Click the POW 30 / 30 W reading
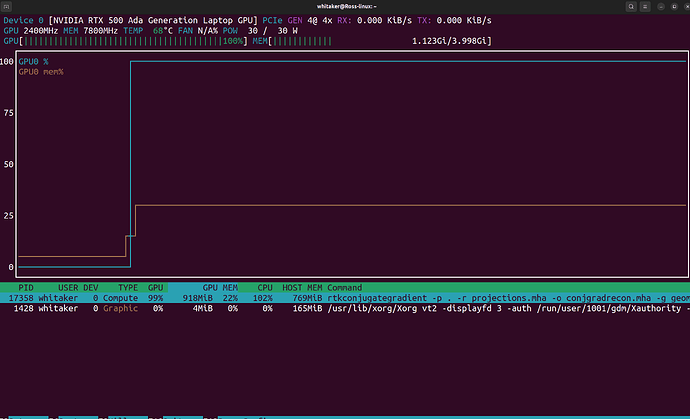690x419 pixels. coord(260,31)
